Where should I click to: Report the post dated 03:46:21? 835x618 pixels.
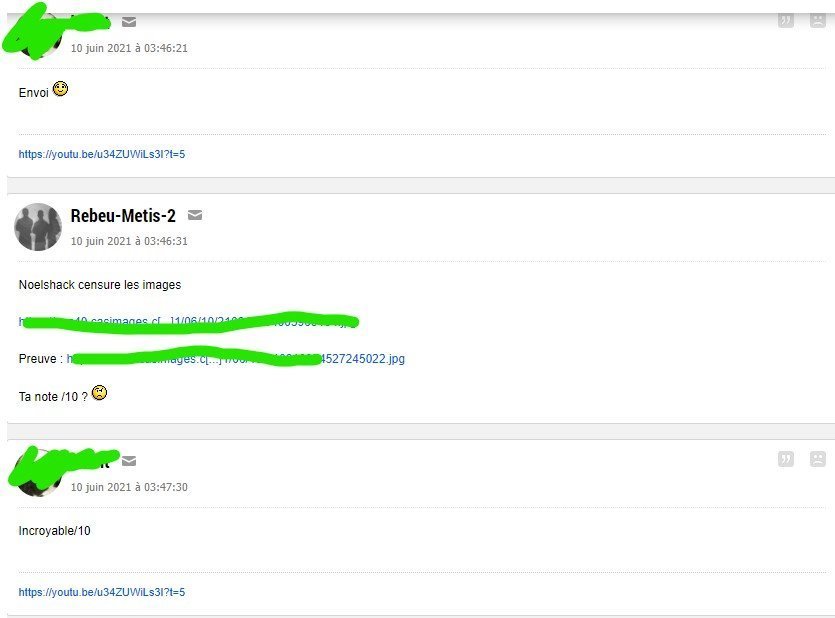[817, 20]
